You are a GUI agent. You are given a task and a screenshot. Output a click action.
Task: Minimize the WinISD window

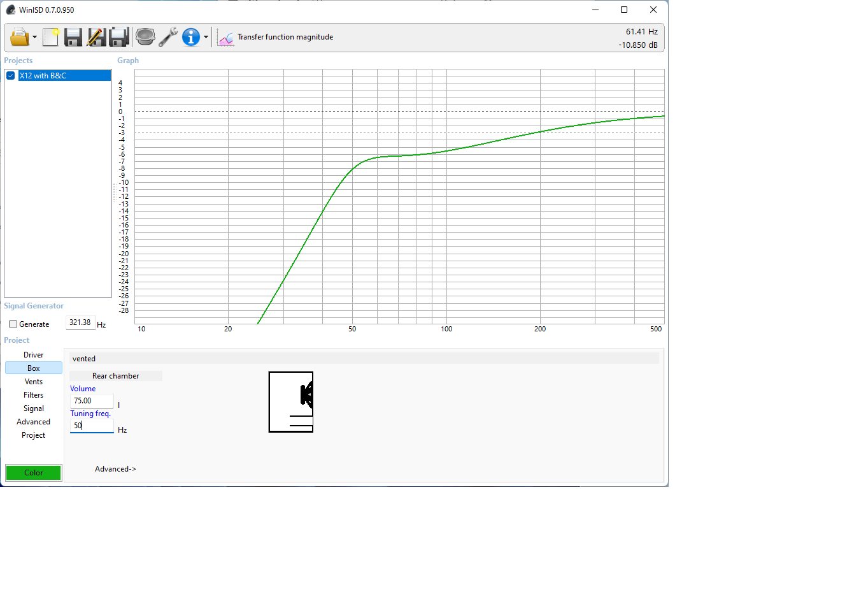click(595, 10)
